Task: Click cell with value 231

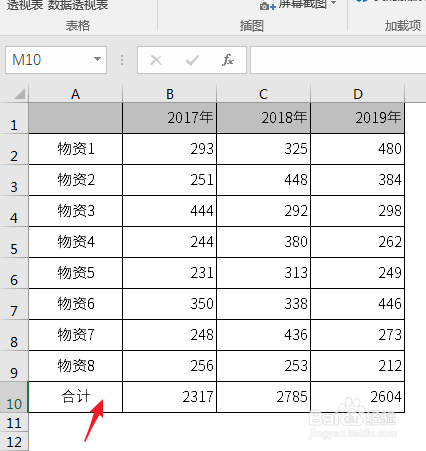Action: pos(170,273)
